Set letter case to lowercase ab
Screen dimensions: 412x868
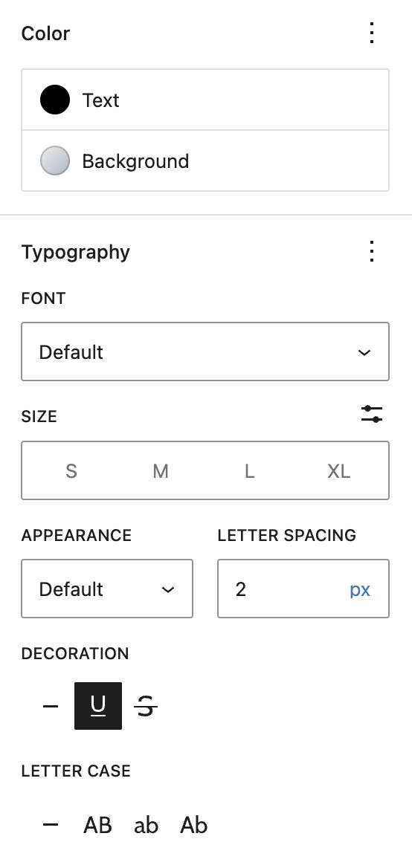[x=147, y=825]
